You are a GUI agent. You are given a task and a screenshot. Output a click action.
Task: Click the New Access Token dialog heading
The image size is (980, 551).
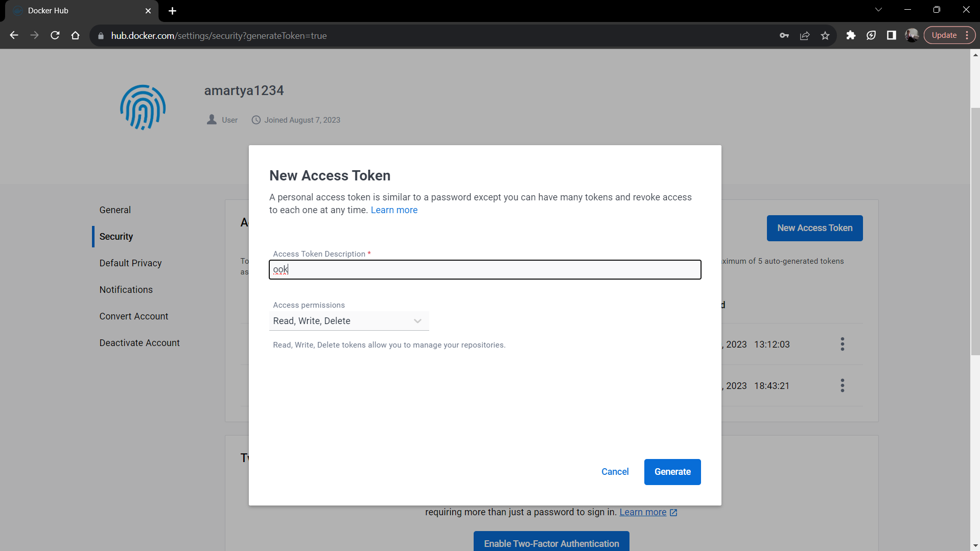[x=330, y=175]
